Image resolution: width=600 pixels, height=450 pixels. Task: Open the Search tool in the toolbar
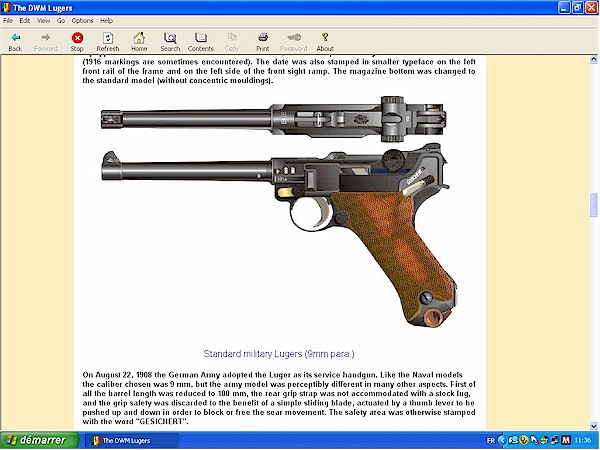(x=170, y=42)
